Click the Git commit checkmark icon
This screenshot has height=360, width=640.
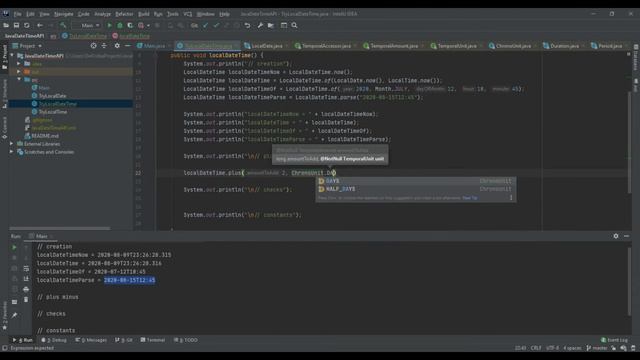[x=206, y=25]
